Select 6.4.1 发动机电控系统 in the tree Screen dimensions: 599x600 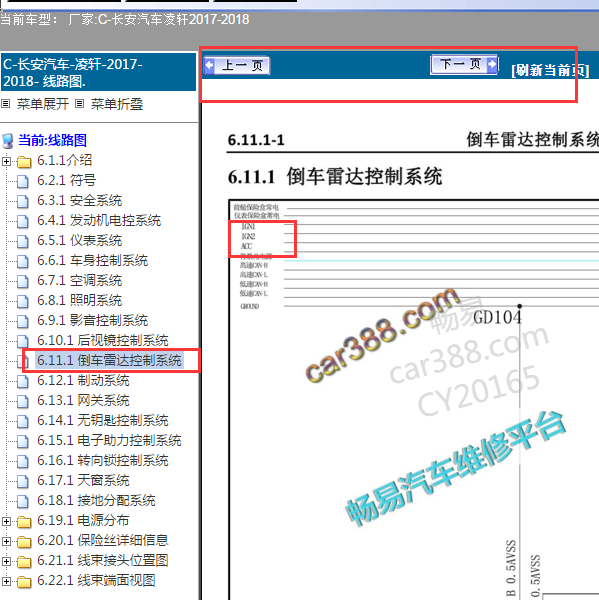click(x=99, y=220)
